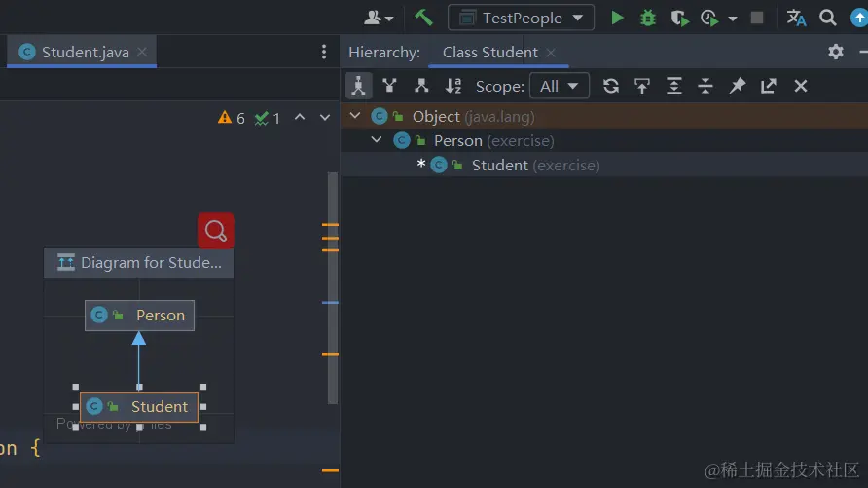Open the Scope All dropdown

tap(560, 86)
